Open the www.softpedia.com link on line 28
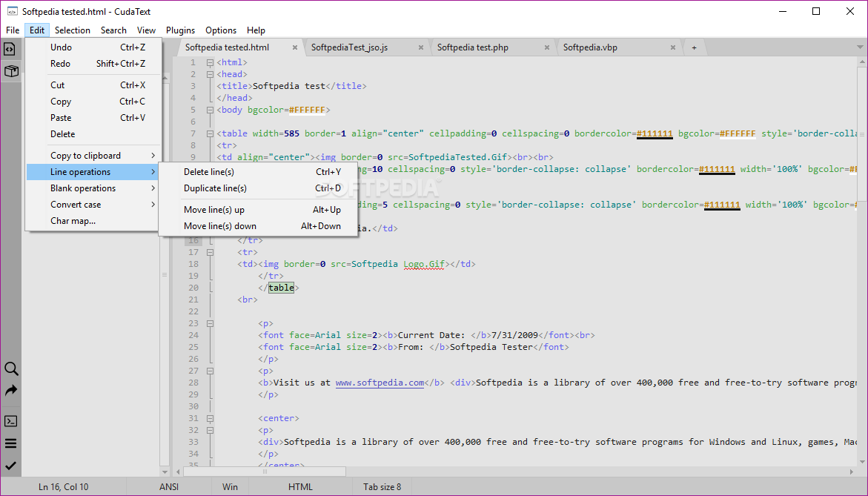 point(380,383)
